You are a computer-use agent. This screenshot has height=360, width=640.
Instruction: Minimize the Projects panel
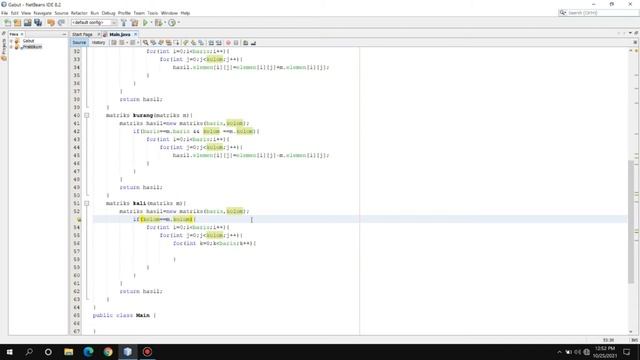(x=64, y=34)
